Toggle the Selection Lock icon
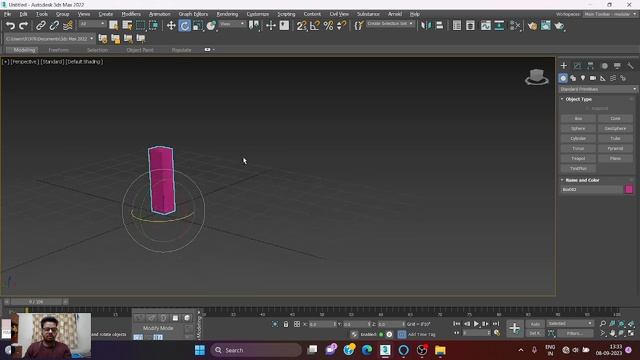The width and height of the screenshot is (640, 360). pyautogui.click(x=286, y=324)
